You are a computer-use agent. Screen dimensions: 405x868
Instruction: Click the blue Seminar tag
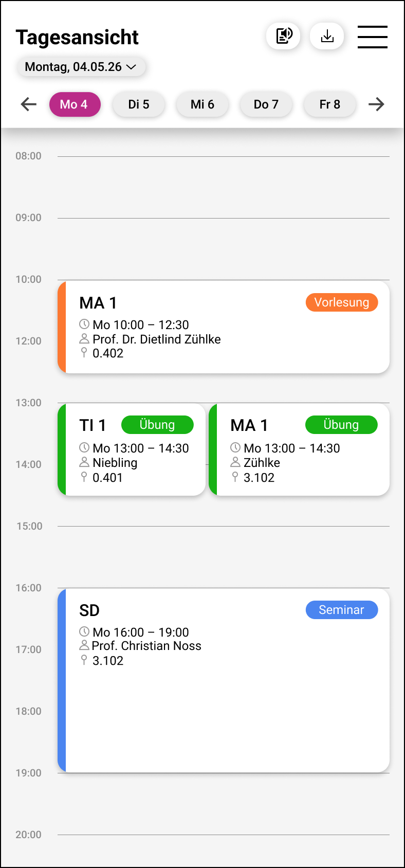(342, 610)
